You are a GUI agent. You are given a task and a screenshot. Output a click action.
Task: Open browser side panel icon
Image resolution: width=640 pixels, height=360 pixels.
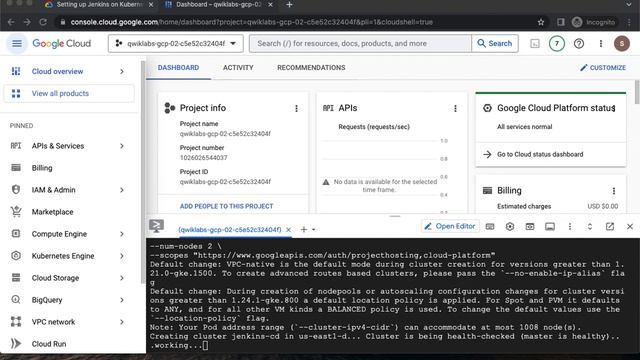561,22
